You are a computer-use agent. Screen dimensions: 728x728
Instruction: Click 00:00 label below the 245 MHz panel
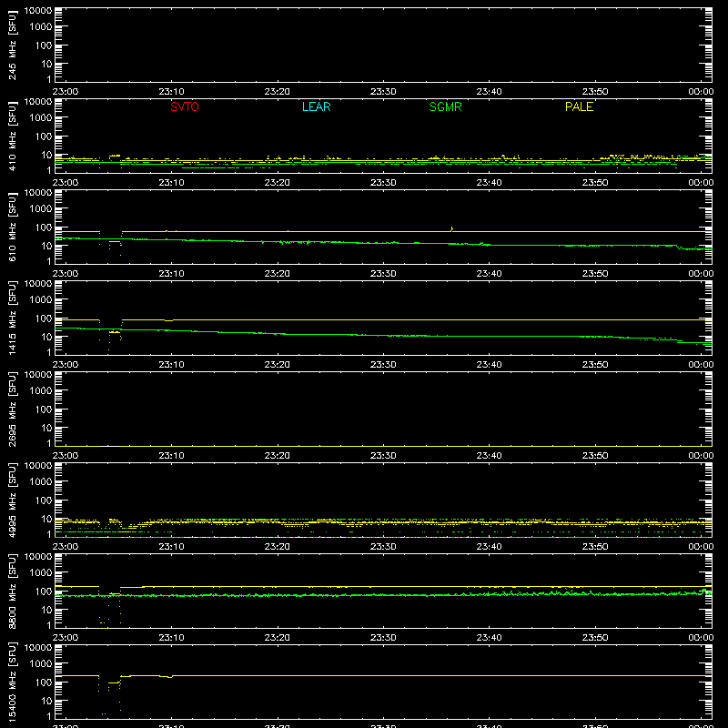pos(701,92)
